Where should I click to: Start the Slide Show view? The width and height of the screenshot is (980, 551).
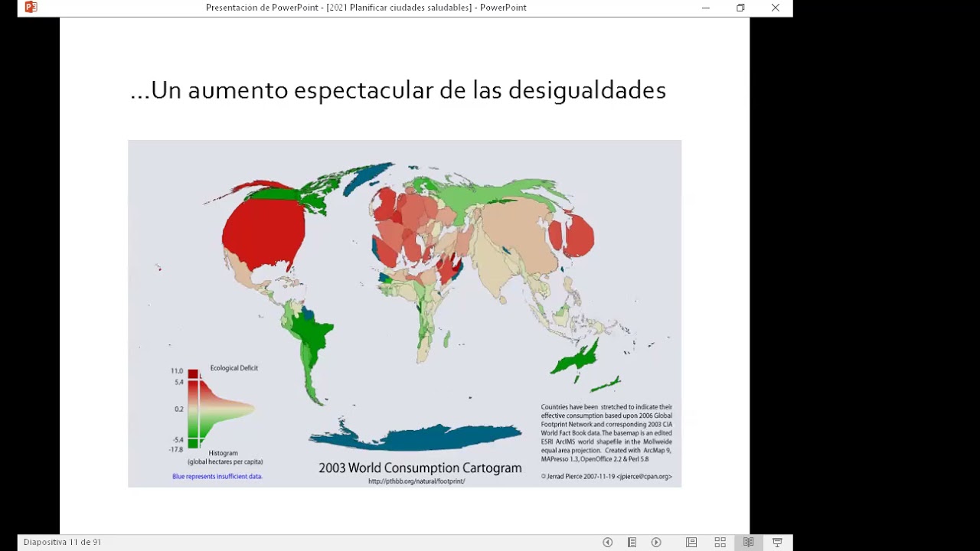777,542
